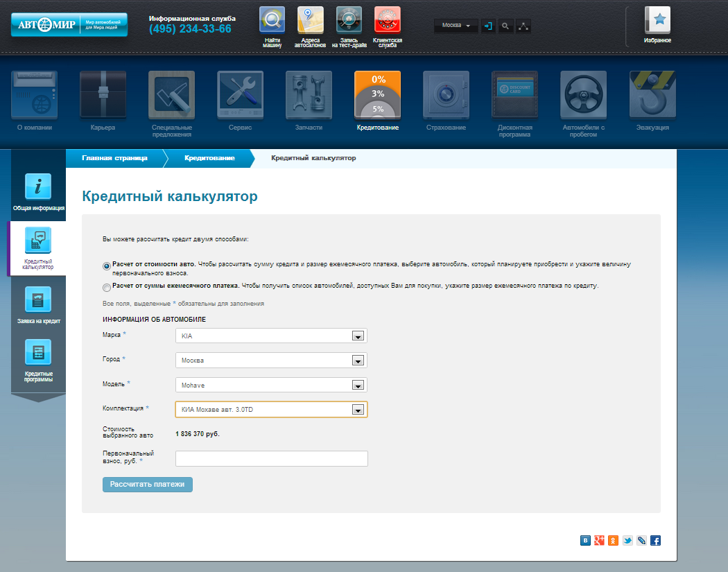This screenshot has width=728, height=572.
Task: Open Карьера briefcase icon
Action: tap(103, 95)
